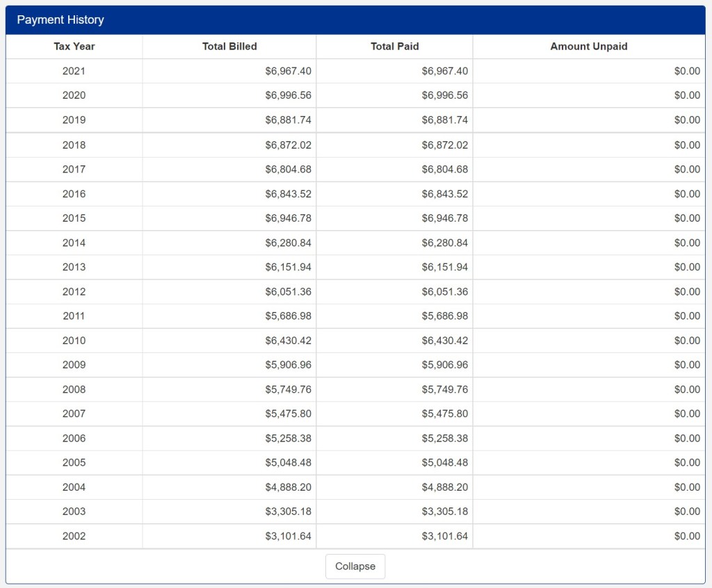Collapse the payment history table
This screenshot has width=712, height=588.
(355, 566)
